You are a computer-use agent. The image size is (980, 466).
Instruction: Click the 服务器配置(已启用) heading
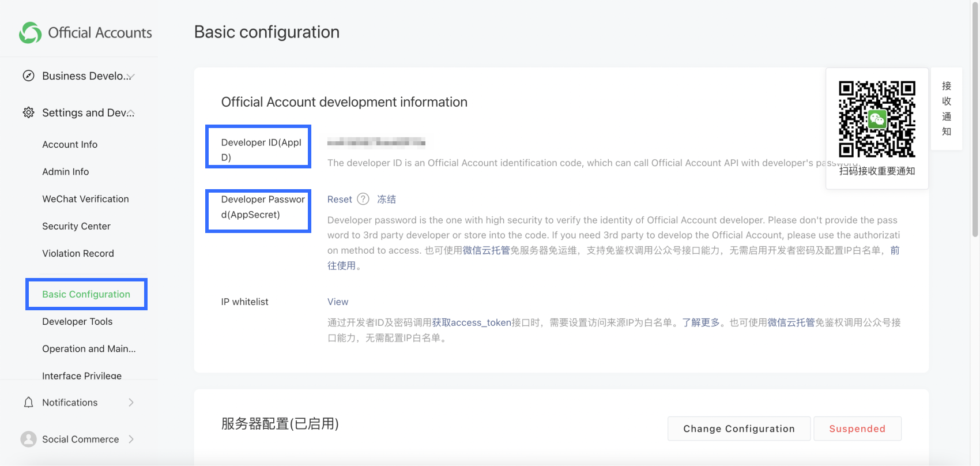(280, 424)
